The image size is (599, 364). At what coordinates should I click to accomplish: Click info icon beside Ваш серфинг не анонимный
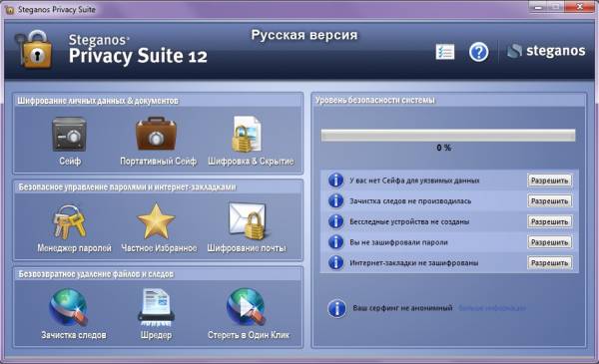coord(337,308)
